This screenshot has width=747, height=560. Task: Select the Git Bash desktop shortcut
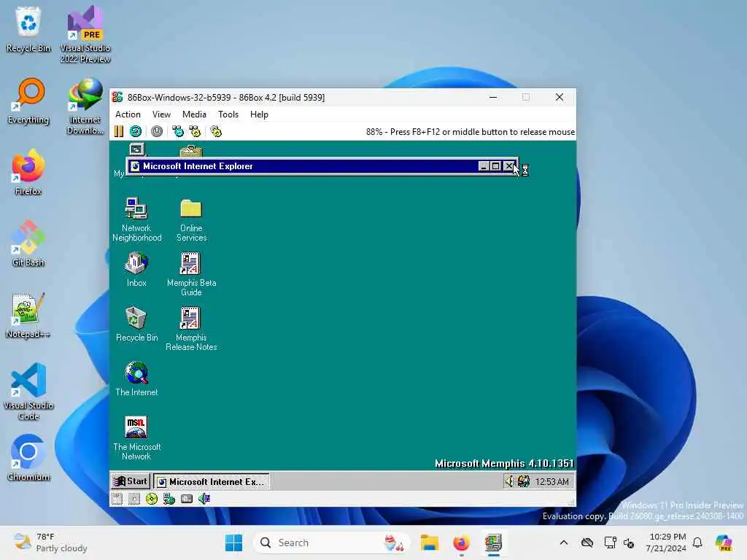point(28,244)
